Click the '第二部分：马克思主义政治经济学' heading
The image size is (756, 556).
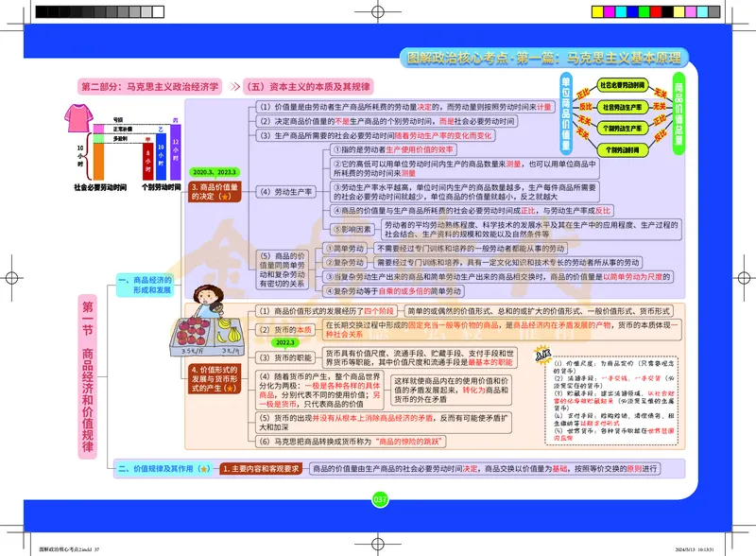149,85
